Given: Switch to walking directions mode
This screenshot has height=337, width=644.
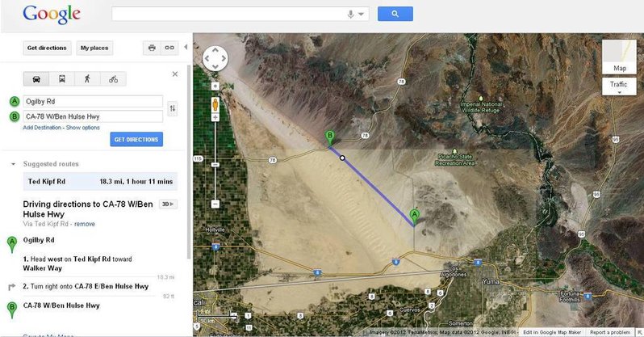Looking at the screenshot, I should 87,79.
